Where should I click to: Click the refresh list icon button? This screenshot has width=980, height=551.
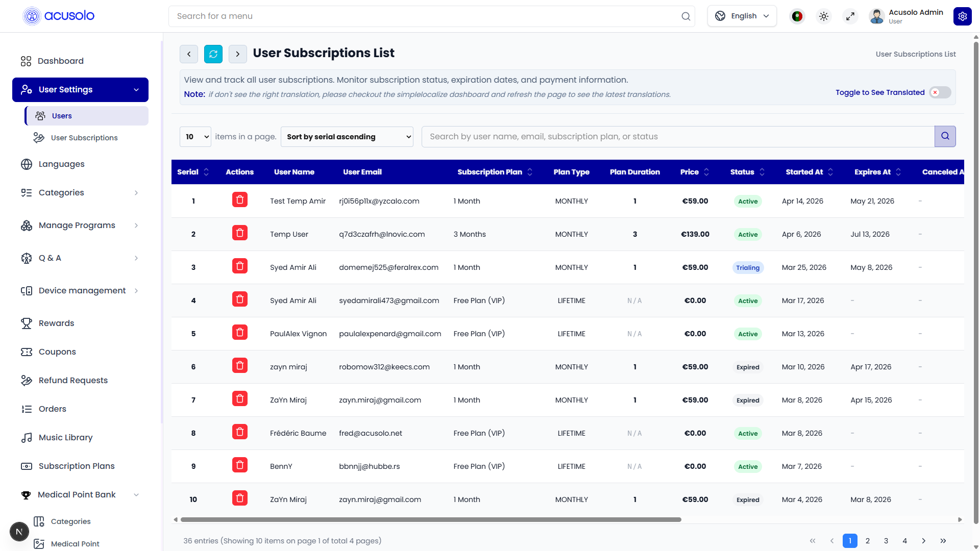click(213, 54)
